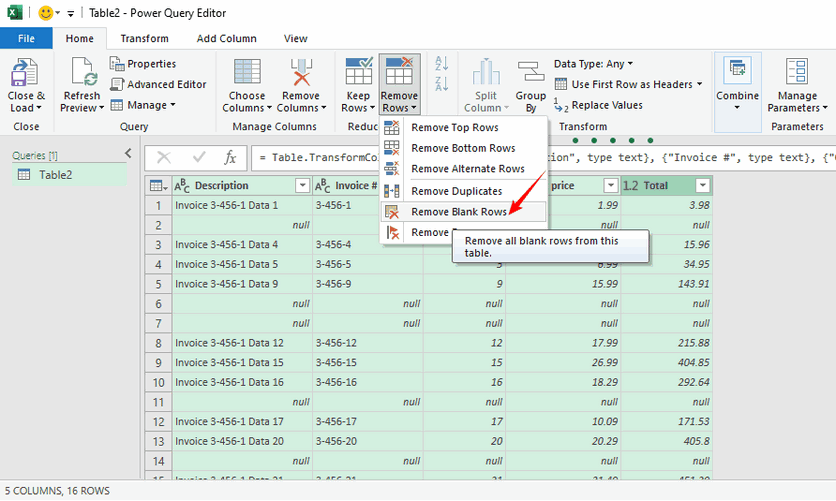Image resolution: width=836 pixels, height=501 pixels.
Task: Click the Description column type icon
Action: (x=182, y=185)
